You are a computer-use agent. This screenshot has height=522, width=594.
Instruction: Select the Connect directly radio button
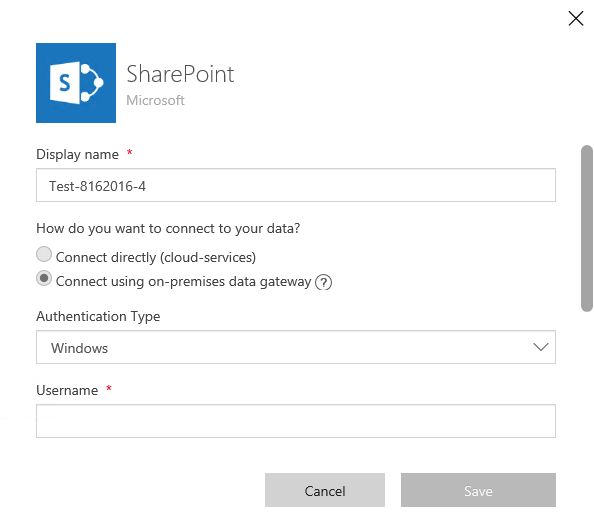(x=44, y=254)
